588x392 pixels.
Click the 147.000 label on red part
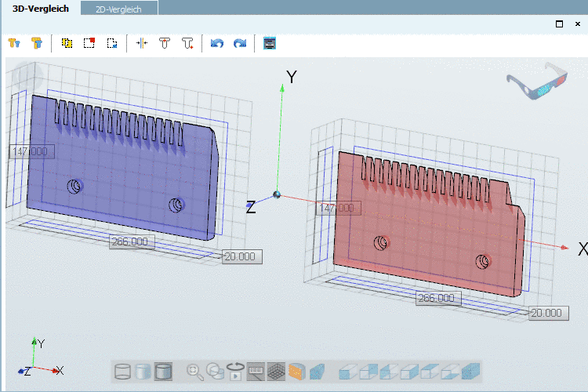coord(339,209)
